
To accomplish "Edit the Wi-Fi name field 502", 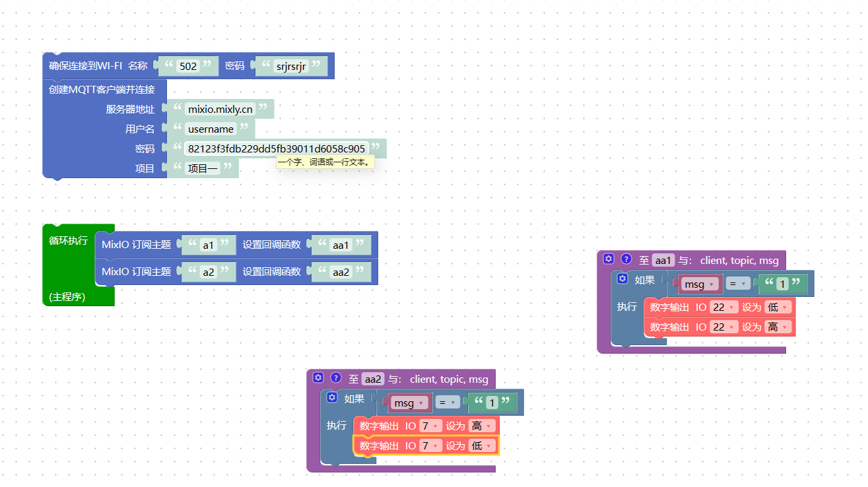I will pos(188,66).
